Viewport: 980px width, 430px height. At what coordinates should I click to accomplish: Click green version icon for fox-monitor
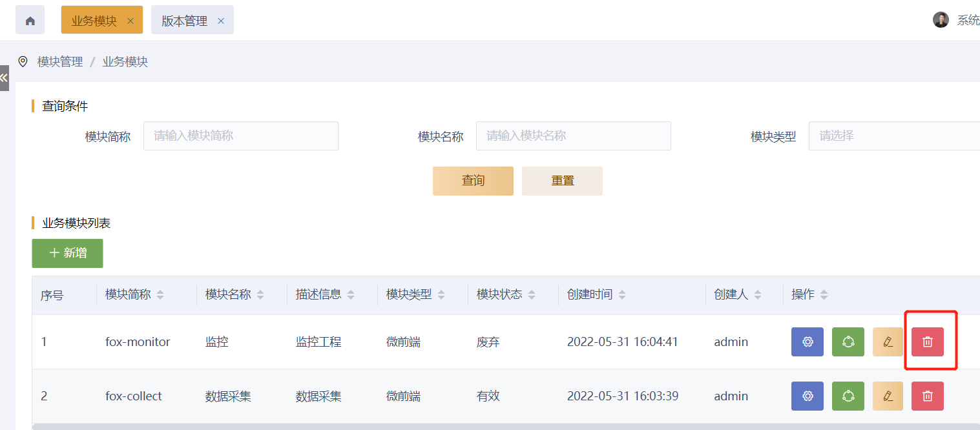(848, 342)
